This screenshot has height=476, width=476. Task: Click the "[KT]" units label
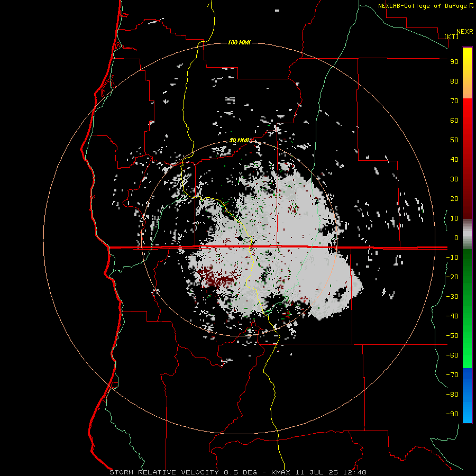coord(452,36)
